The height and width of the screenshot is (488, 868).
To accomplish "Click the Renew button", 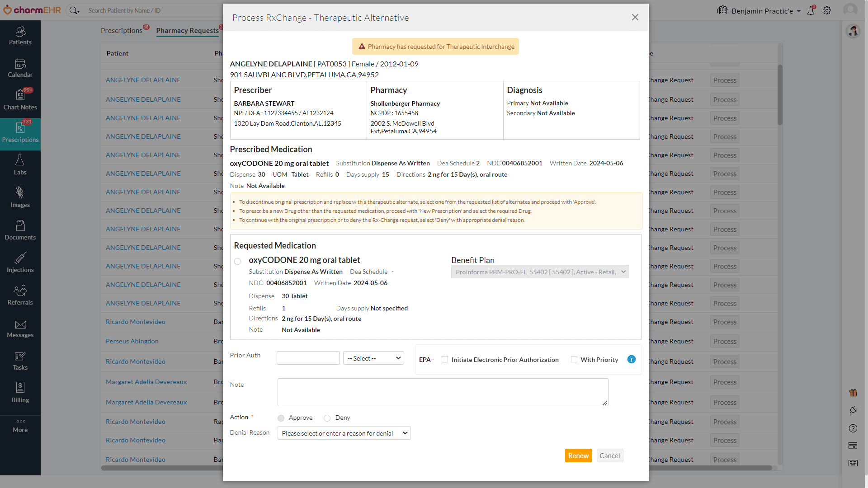I will click(x=578, y=455).
